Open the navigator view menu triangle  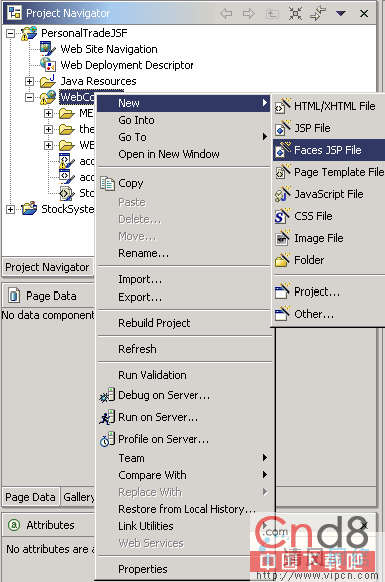(340, 14)
